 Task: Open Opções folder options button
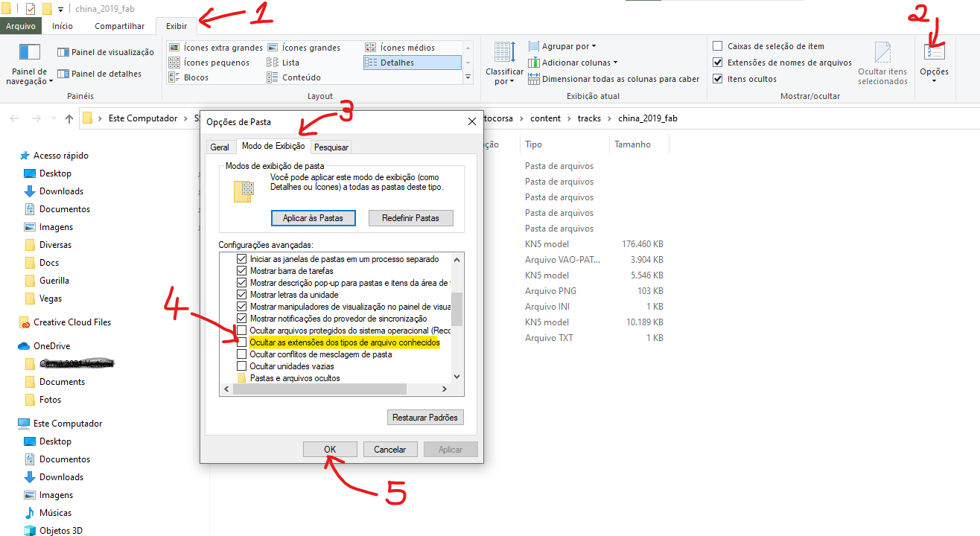[x=934, y=64]
